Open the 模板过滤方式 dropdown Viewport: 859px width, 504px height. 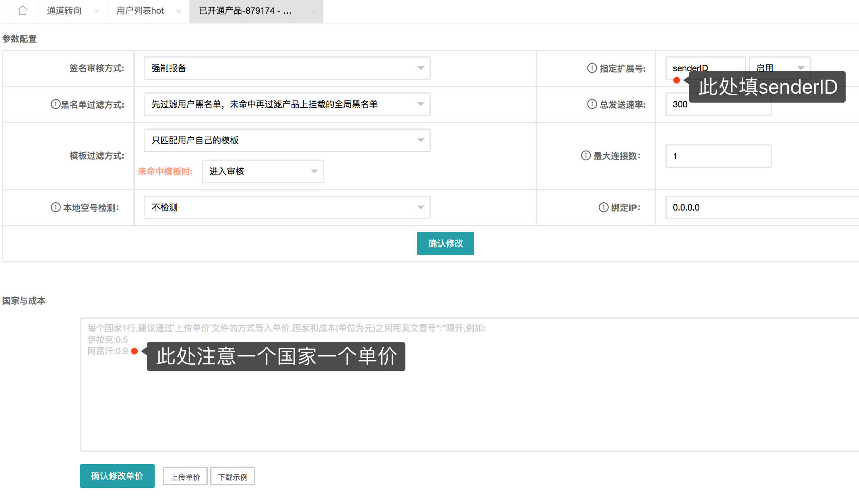[x=287, y=140]
